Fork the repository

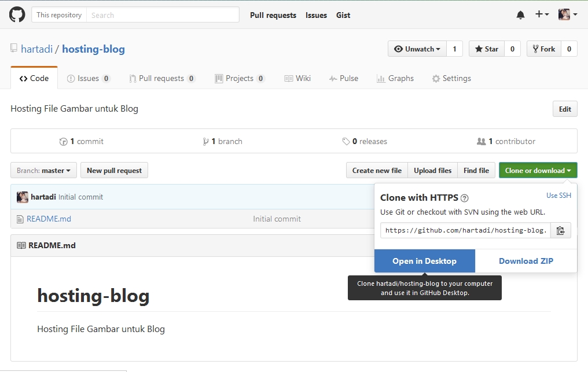(544, 49)
